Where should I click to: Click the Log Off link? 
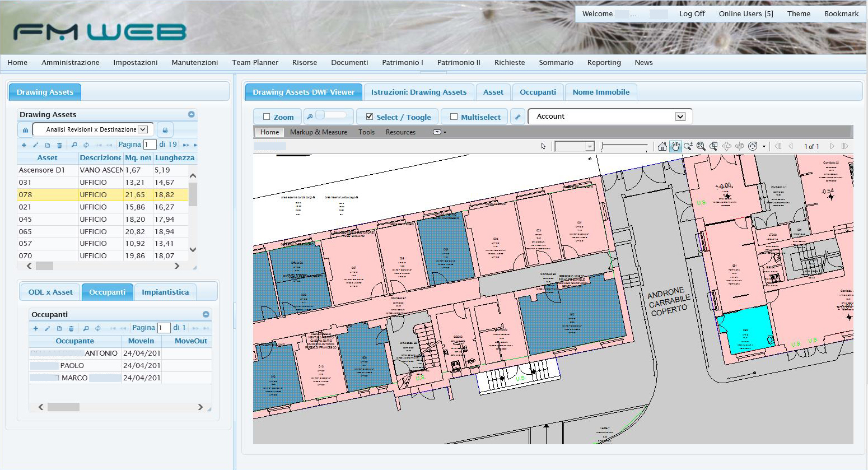(692, 13)
